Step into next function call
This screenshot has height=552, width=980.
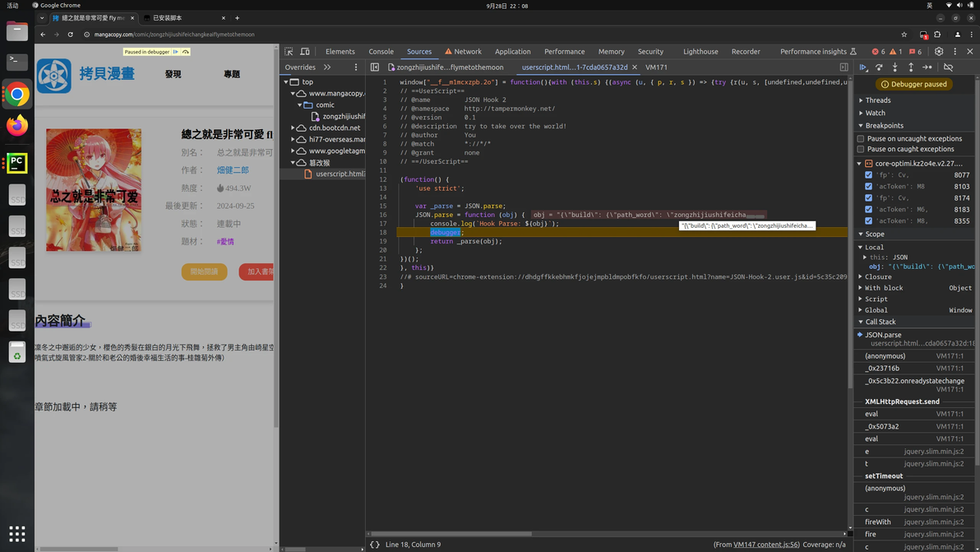[x=895, y=67]
